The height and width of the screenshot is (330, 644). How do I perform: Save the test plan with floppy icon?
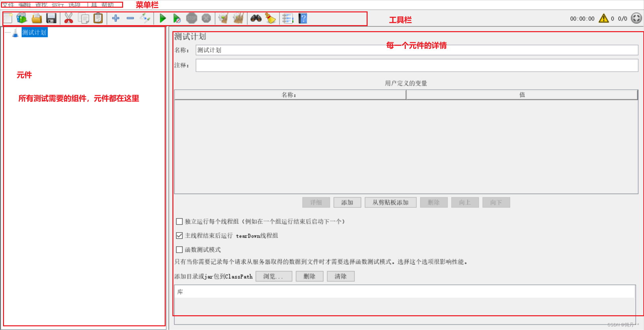pyautogui.click(x=51, y=18)
